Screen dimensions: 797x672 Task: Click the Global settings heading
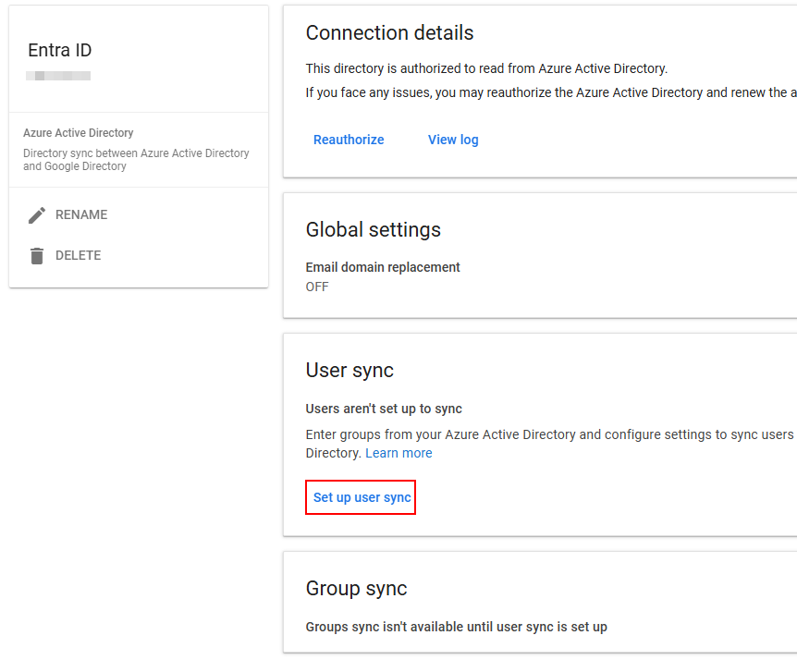pyautogui.click(x=374, y=230)
